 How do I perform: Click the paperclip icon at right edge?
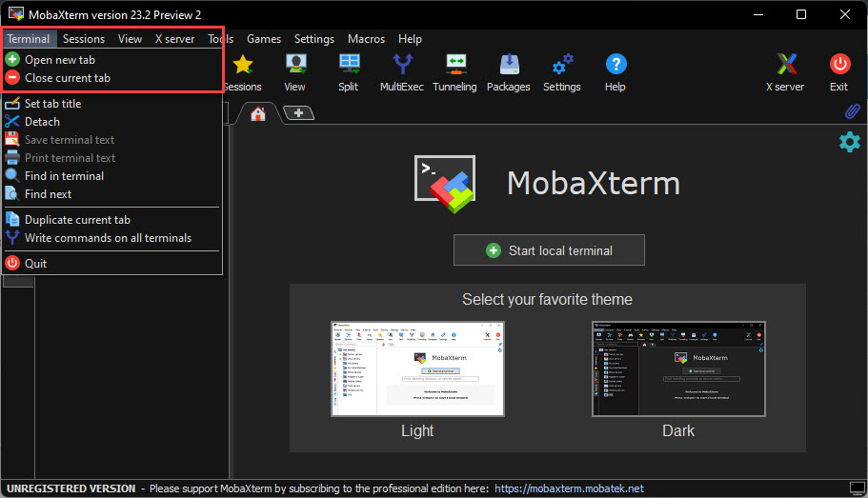[853, 111]
